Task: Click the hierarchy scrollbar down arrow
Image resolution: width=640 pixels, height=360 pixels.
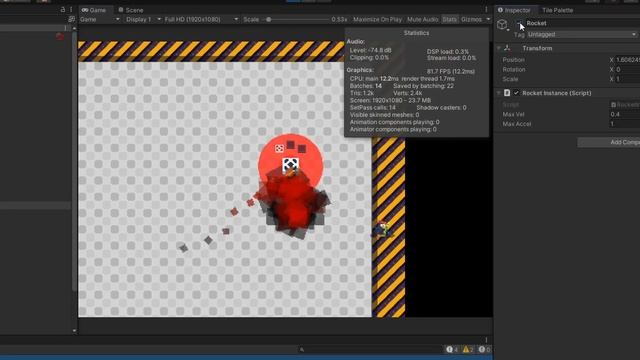Action: [x=74, y=330]
